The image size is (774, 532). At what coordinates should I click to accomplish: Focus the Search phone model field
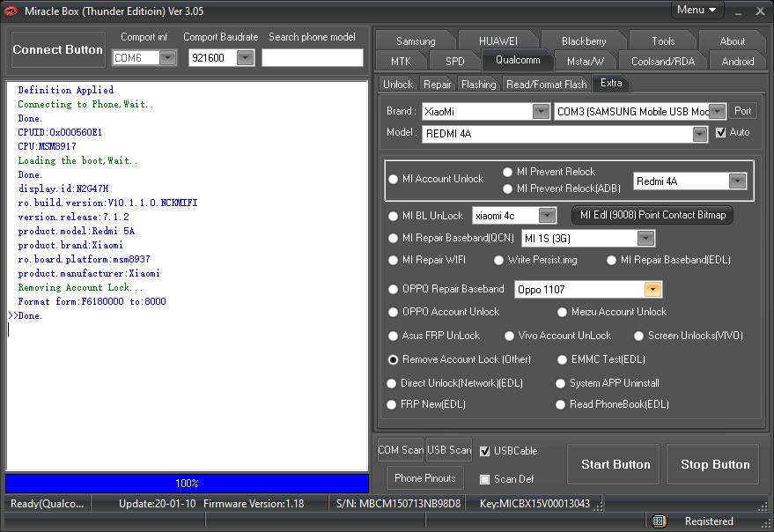coord(312,58)
